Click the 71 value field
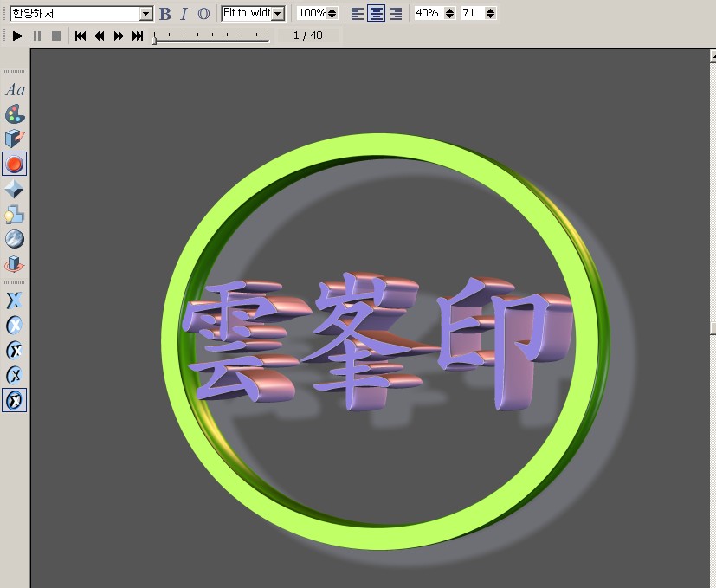The width and height of the screenshot is (716, 588). (x=473, y=13)
